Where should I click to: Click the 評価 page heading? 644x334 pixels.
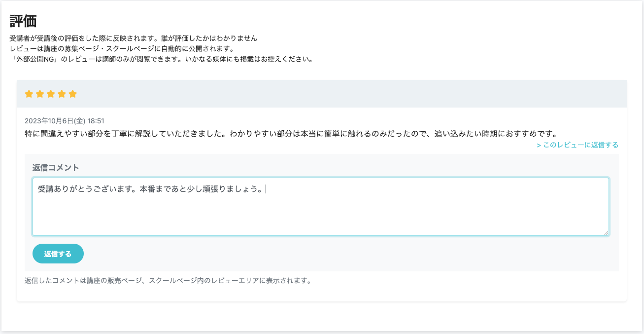[23, 21]
